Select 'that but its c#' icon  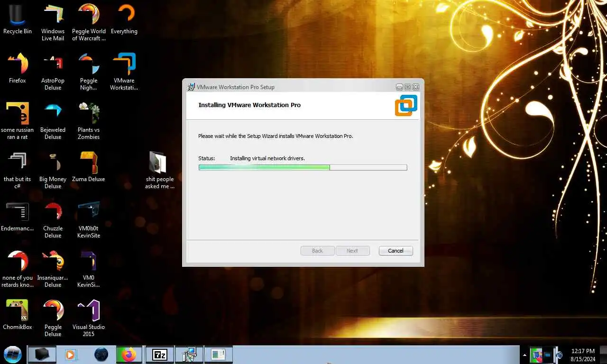click(x=17, y=170)
